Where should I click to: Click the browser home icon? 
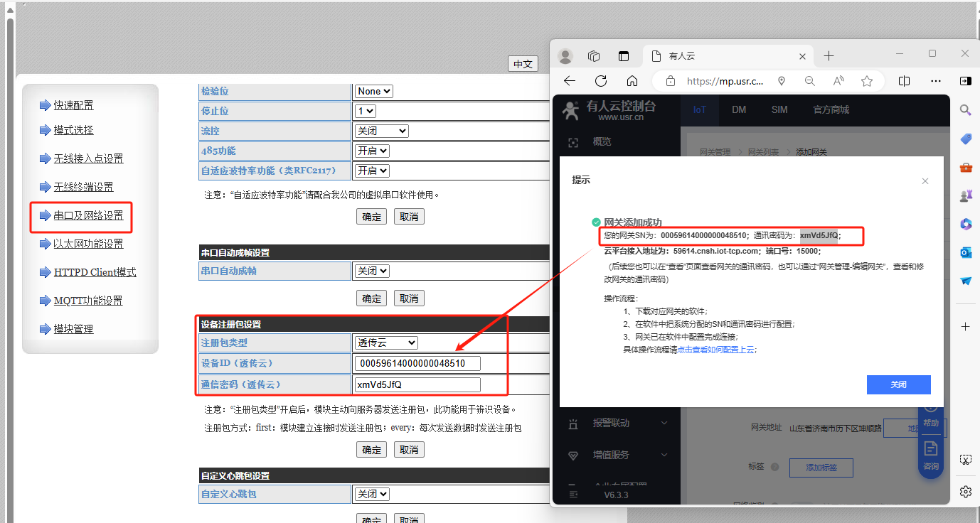(632, 81)
